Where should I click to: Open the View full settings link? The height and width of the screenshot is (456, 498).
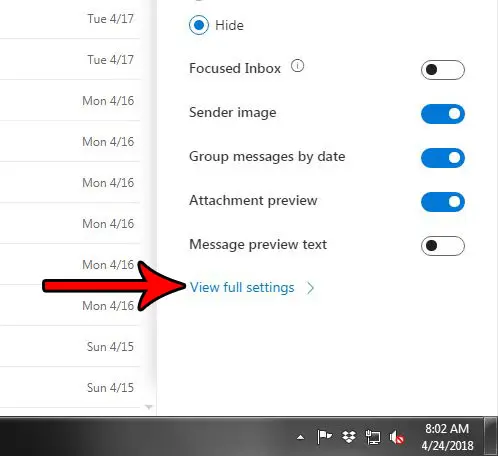(x=242, y=287)
